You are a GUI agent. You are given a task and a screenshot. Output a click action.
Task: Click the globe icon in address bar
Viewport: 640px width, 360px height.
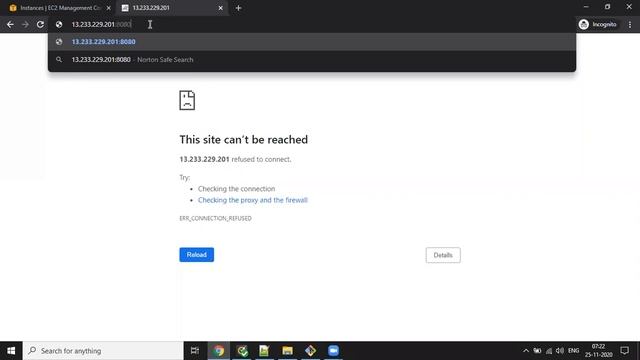[59, 24]
